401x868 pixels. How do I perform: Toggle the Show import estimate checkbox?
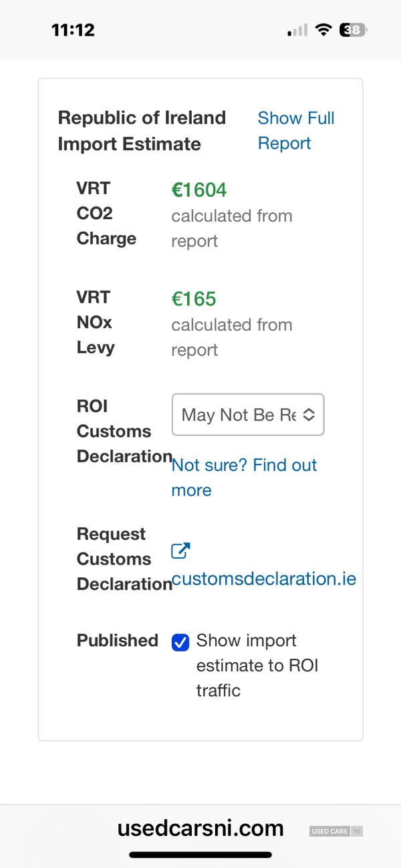[x=180, y=642]
